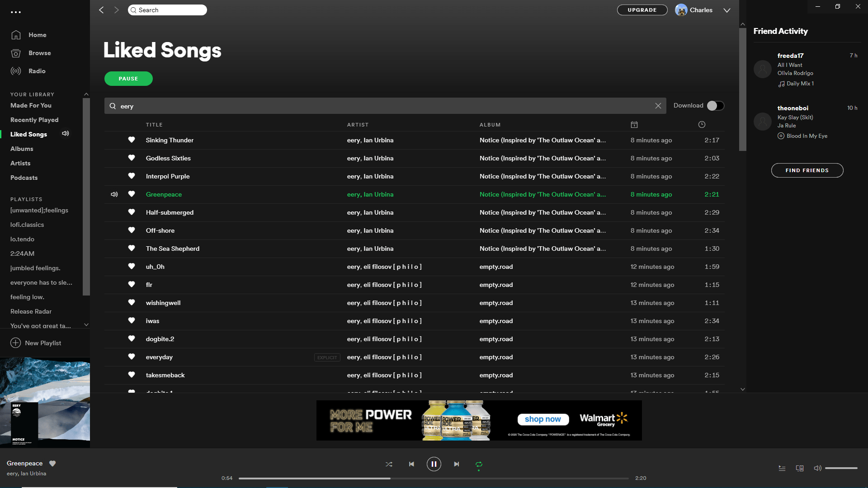The width and height of the screenshot is (868, 488).
Task: Click the UPGRADE button
Action: (x=642, y=10)
